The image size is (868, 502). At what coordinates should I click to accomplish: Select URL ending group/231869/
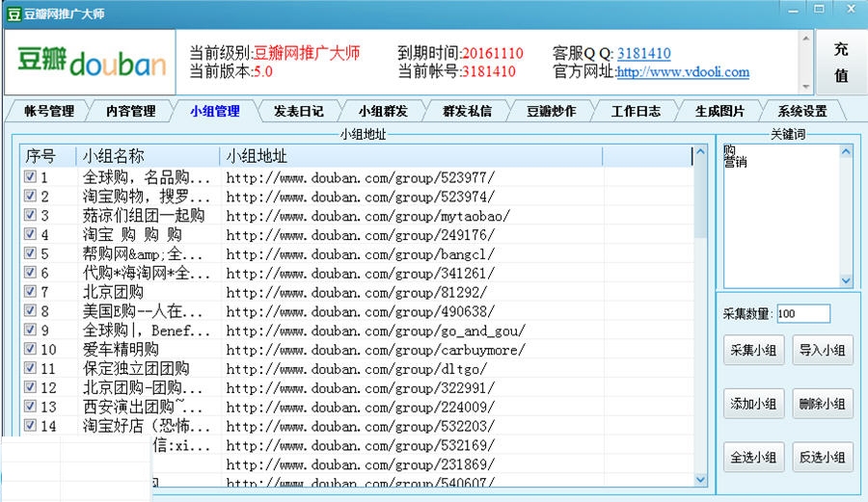(x=361, y=465)
